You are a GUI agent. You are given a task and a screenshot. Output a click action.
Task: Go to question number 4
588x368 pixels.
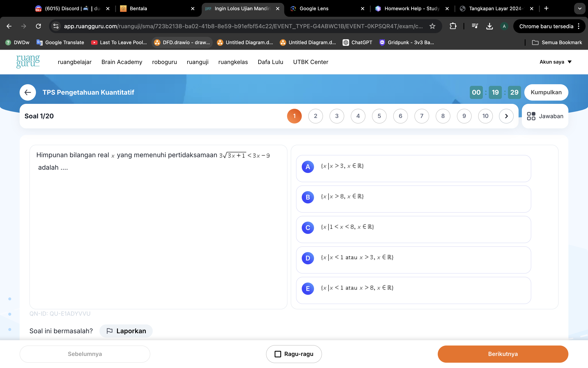(x=358, y=116)
